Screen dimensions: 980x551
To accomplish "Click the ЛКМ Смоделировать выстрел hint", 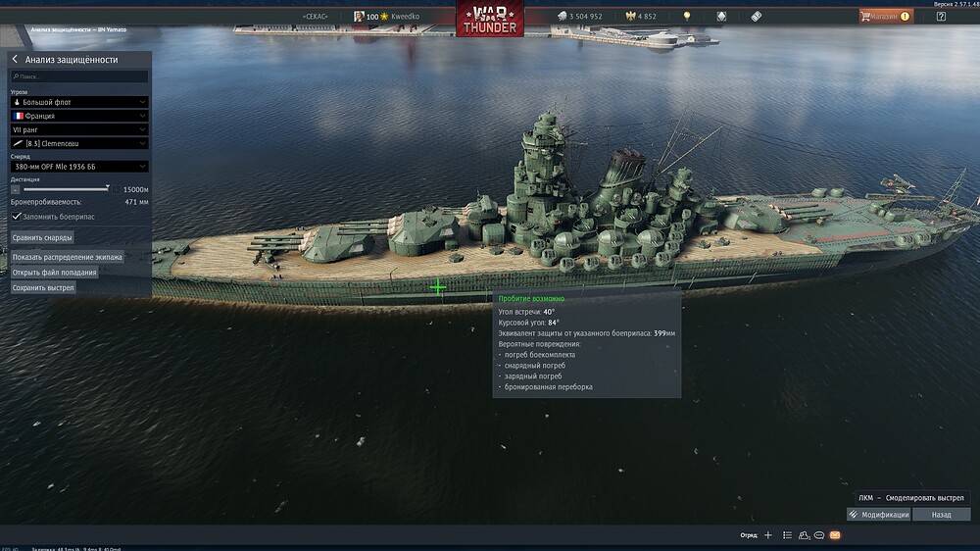I will [911, 498].
